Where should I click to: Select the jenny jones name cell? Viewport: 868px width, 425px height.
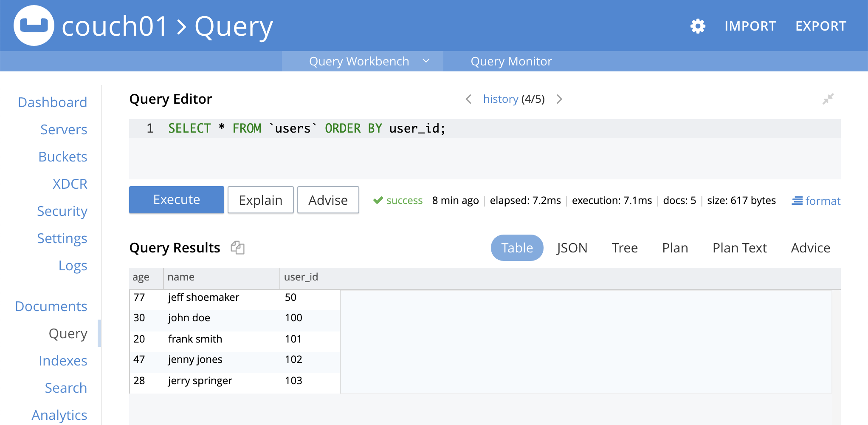[195, 360]
